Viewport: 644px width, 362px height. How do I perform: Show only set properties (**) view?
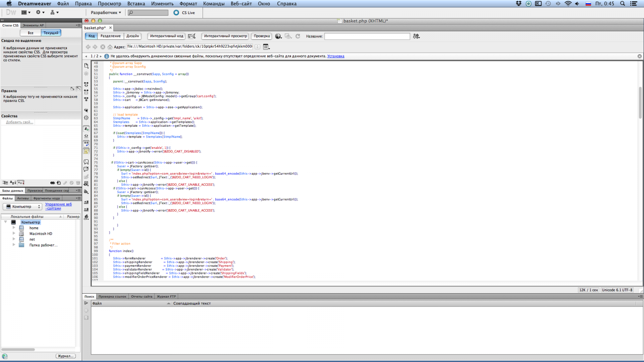(x=21, y=183)
